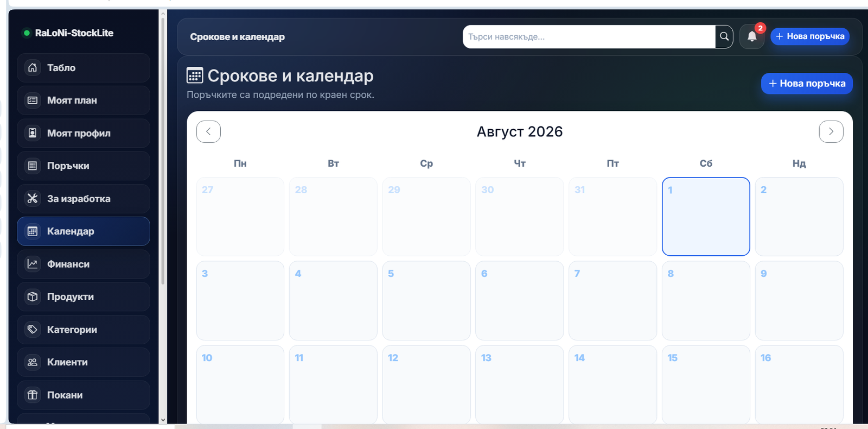Click the sidebar vertical scrollbar thumb
The image size is (868, 429).
tap(163, 151)
